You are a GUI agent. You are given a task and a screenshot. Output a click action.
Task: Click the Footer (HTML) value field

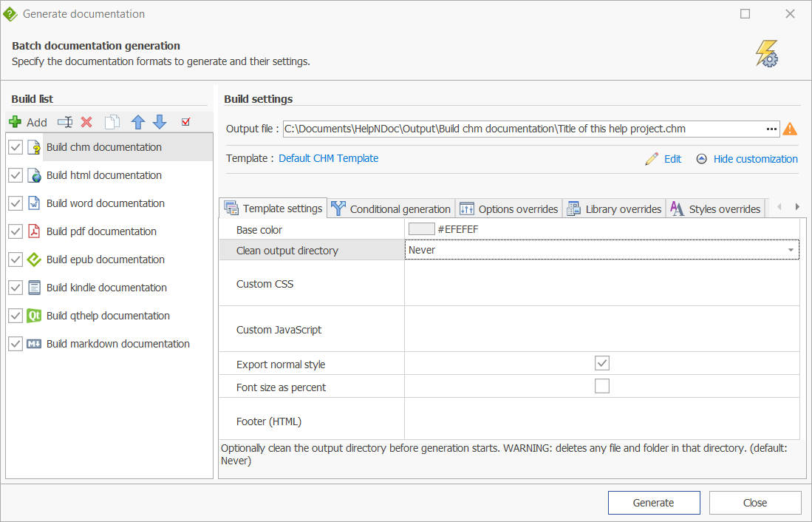pos(601,418)
